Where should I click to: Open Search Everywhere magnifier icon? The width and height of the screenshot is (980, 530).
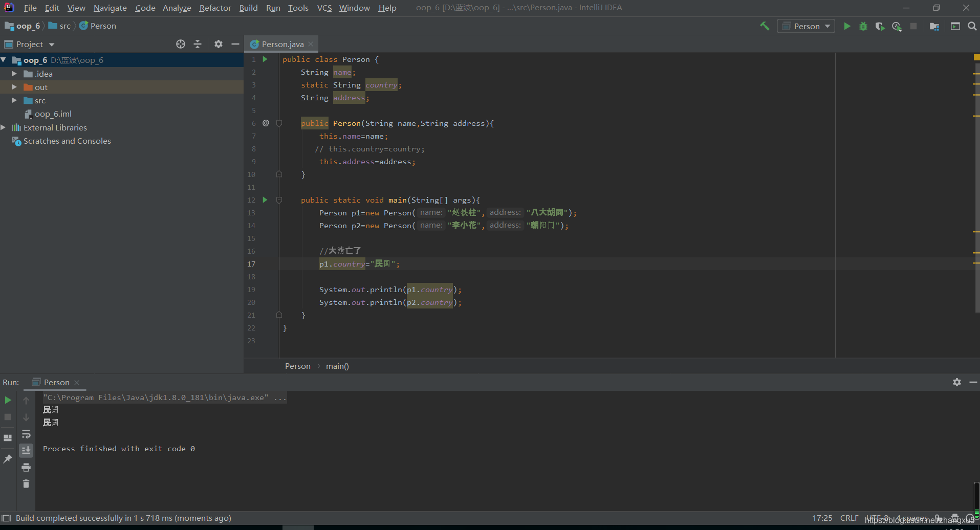pyautogui.click(x=972, y=26)
